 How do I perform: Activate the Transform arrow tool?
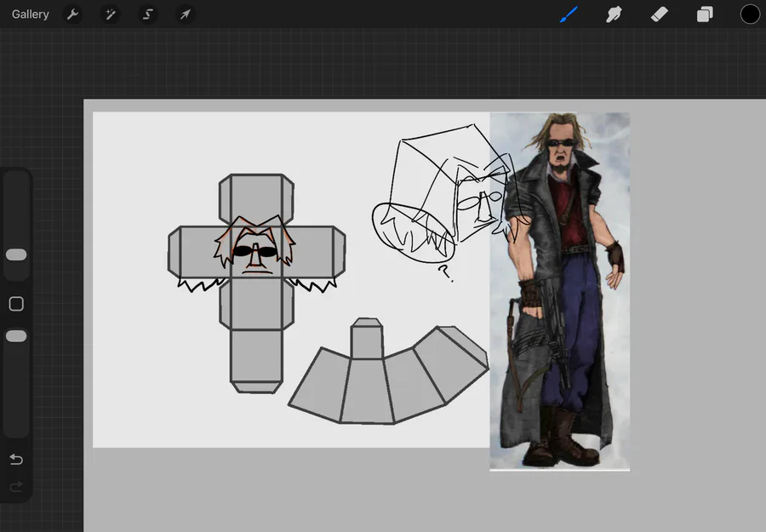(186, 14)
